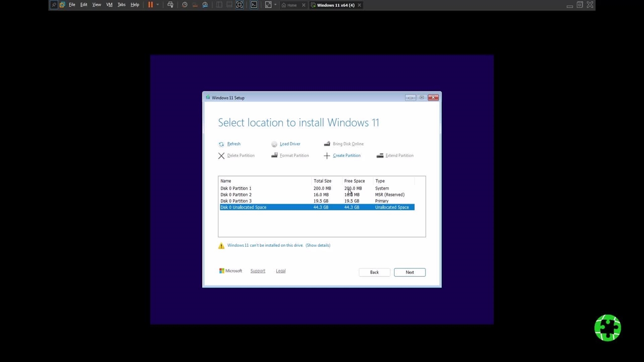Minimize the VMware Workstation window
The width and height of the screenshot is (644, 362).
point(570,5)
